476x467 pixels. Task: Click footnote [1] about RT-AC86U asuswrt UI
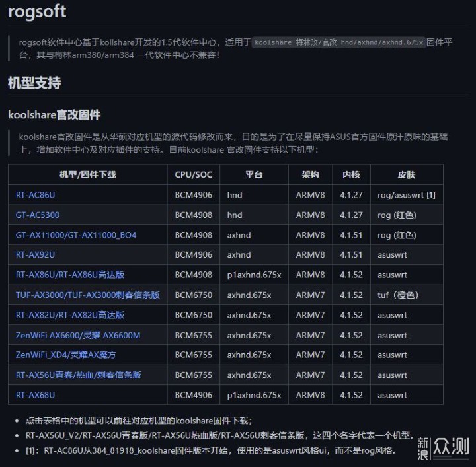point(212,450)
